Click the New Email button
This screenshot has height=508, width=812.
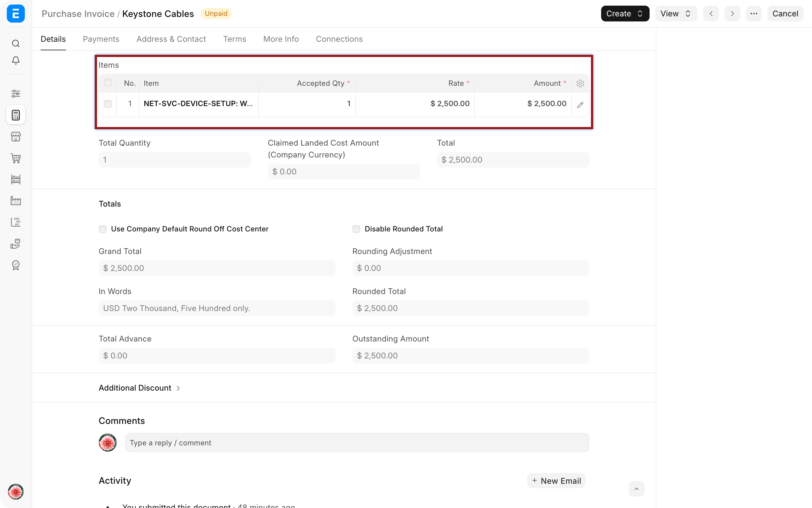556,481
